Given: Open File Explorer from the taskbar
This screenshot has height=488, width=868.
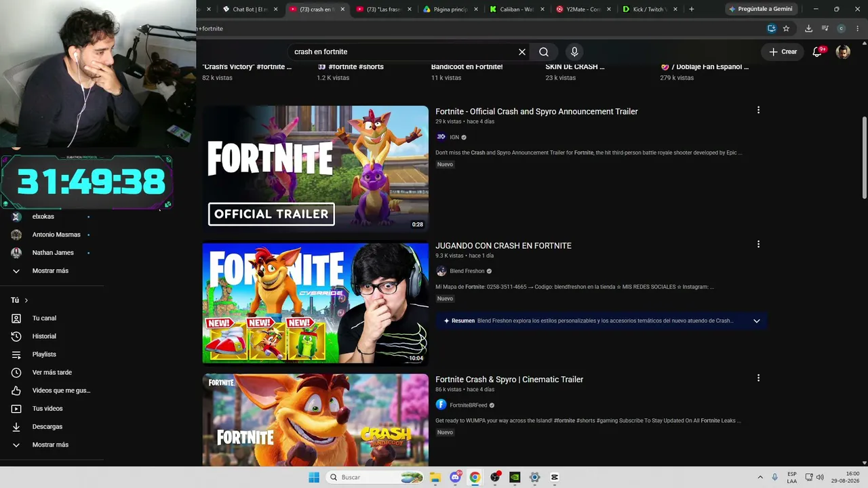Looking at the screenshot, I should click(x=435, y=477).
